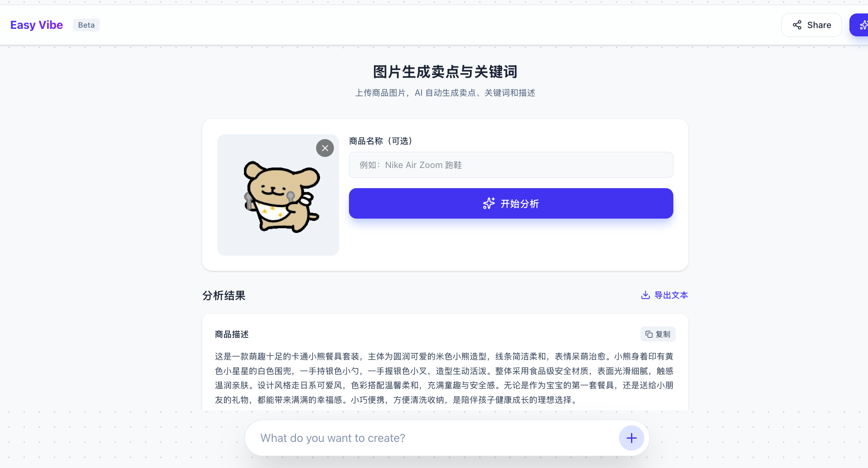Screen dimensions: 868x468
Task: Open the plus button in prompt bar
Action: (631, 438)
